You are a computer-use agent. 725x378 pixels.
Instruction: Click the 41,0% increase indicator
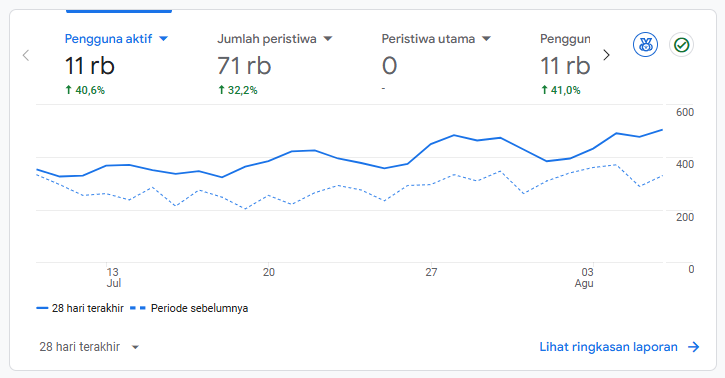(x=560, y=90)
